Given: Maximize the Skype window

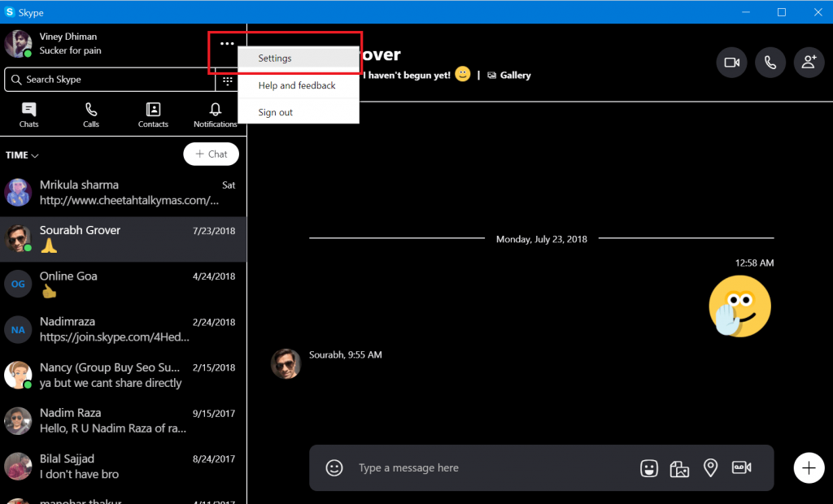Looking at the screenshot, I should [x=782, y=11].
